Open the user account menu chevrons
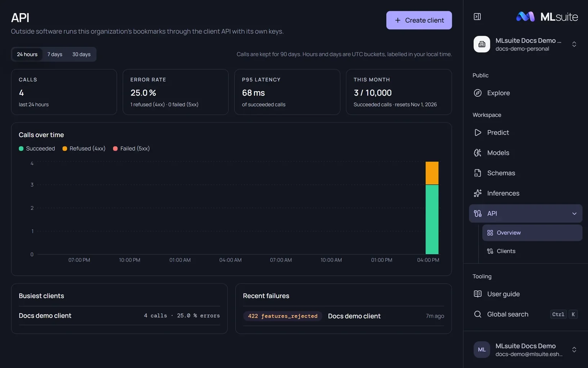 coord(574,350)
